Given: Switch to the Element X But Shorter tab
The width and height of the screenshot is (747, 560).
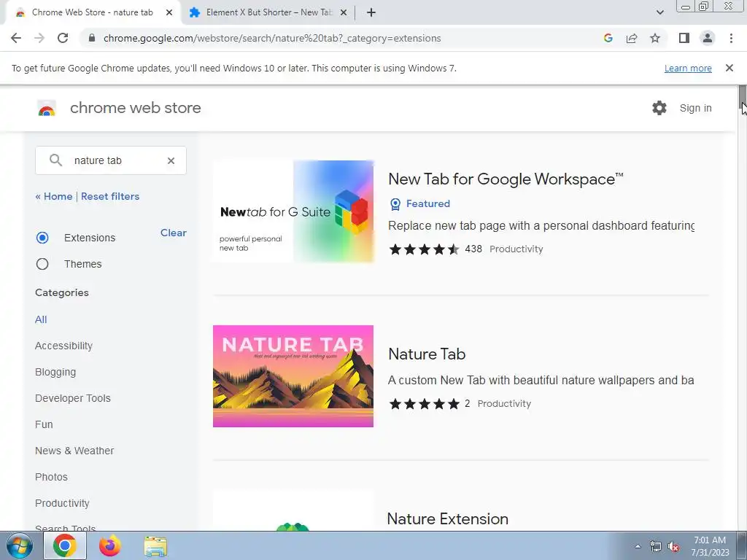Looking at the screenshot, I should tap(269, 12).
